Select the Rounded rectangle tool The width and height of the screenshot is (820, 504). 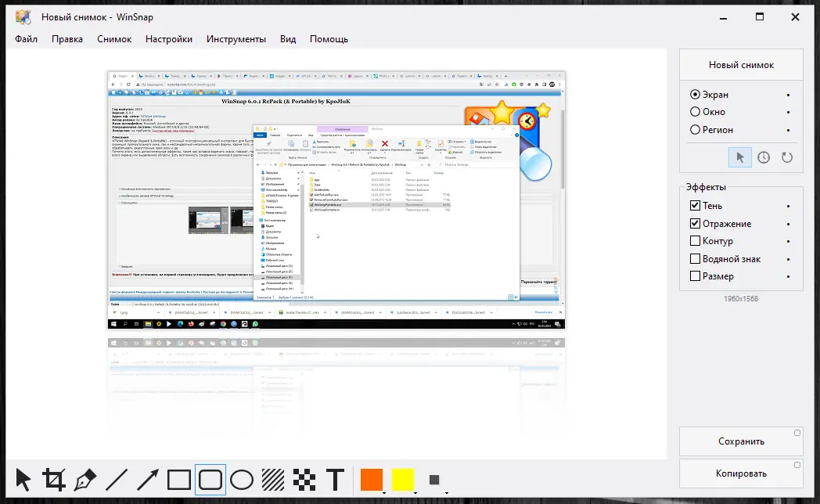click(x=210, y=480)
